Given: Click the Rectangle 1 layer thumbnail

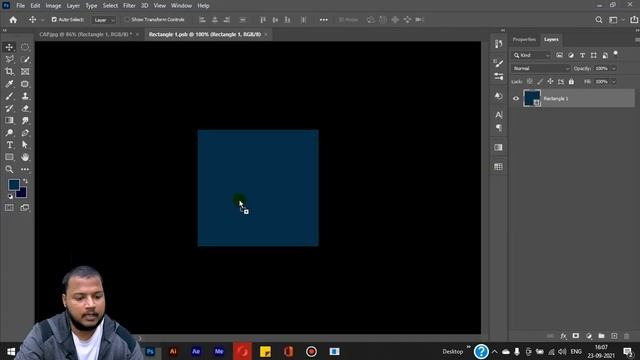Looking at the screenshot, I should (x=532, y=98).
